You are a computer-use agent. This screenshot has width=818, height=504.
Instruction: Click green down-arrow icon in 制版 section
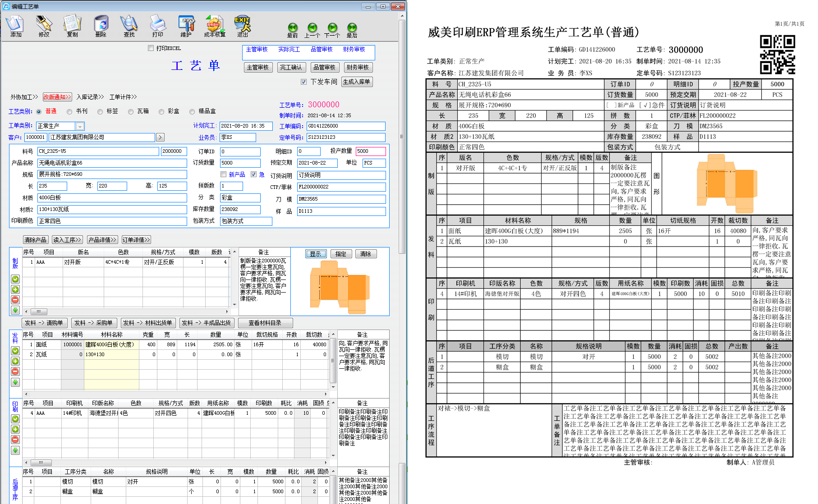point(15,310)
